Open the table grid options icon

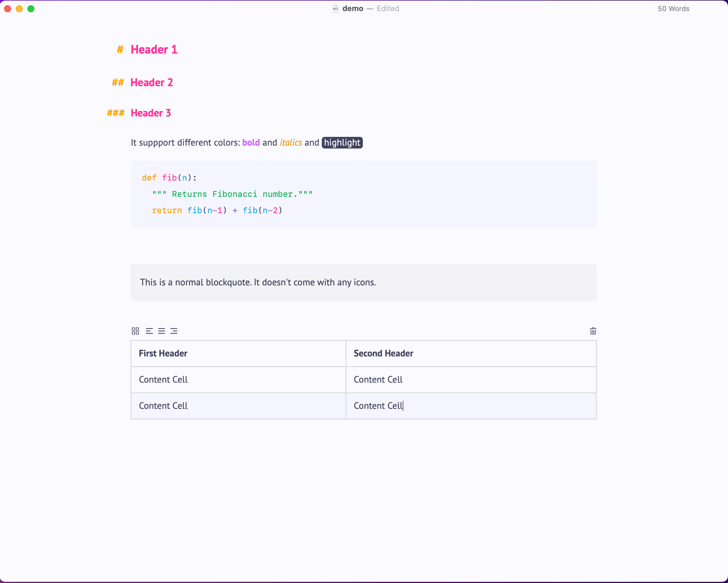pos(135,331)
